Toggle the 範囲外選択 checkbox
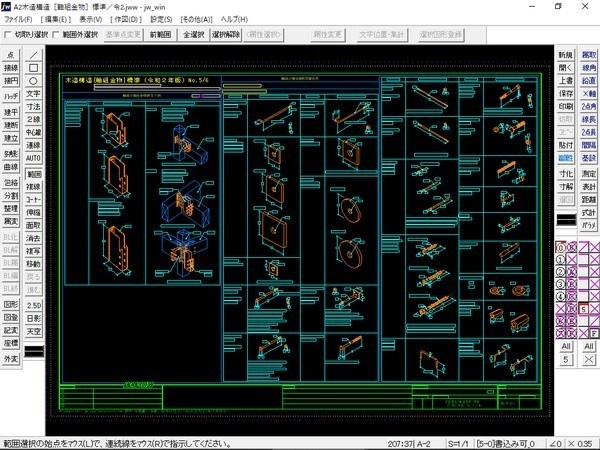 [x=55, y=35]
